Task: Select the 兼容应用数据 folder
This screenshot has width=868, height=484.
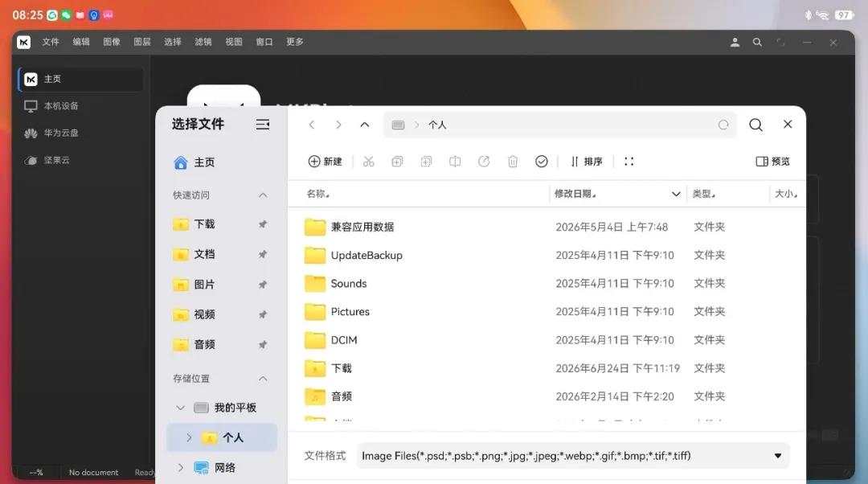Action: (x=547, y=227)
